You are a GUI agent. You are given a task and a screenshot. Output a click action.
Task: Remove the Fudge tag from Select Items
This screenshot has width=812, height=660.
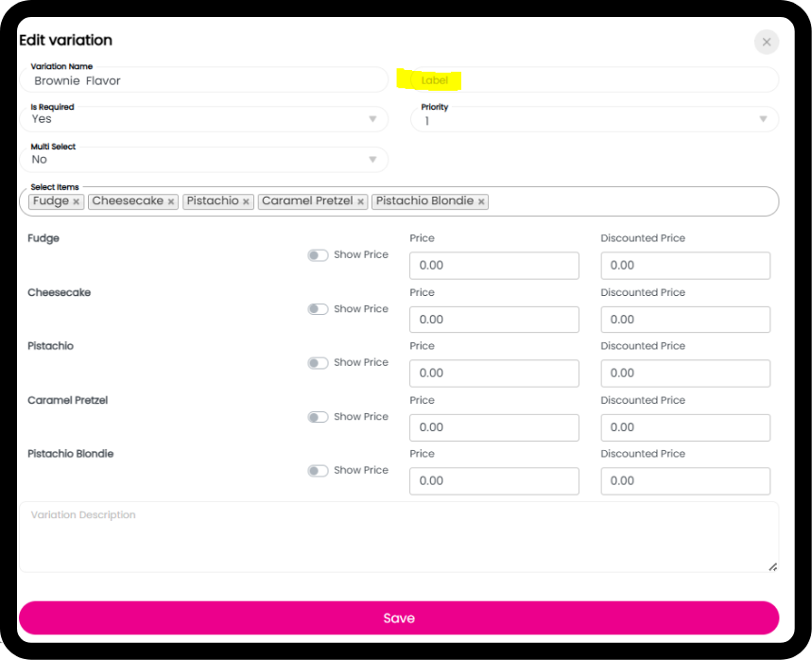click(77, 201)
